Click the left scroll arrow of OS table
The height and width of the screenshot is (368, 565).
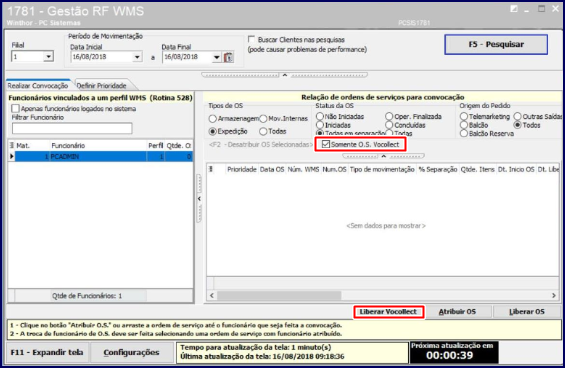[x=212, y=296]
